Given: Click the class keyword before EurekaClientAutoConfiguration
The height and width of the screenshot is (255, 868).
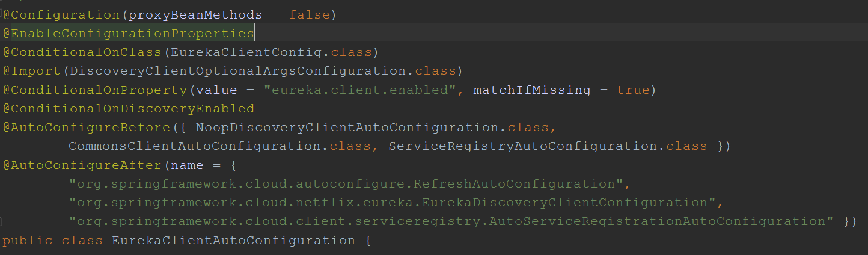Looking at the screenshot, I should (x=83, y=240).
